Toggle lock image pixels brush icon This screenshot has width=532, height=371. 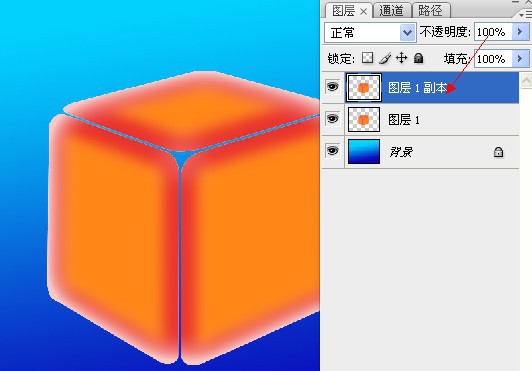[385, 58]
